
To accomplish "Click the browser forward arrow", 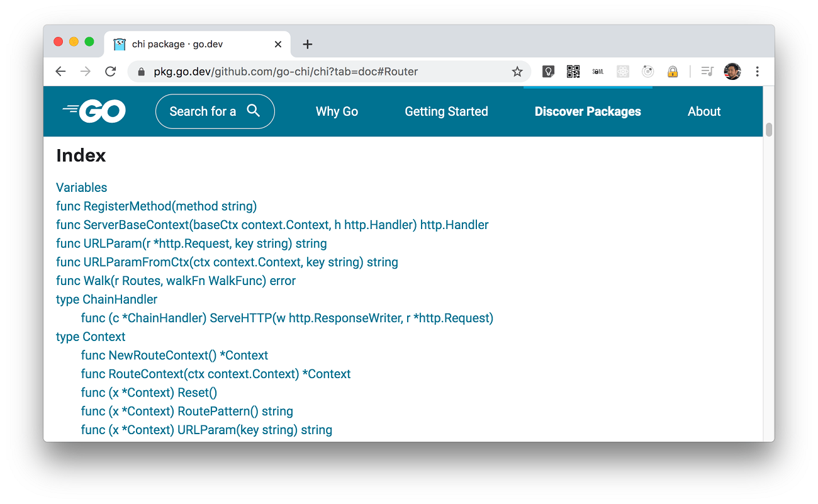I will coord(86,72).
